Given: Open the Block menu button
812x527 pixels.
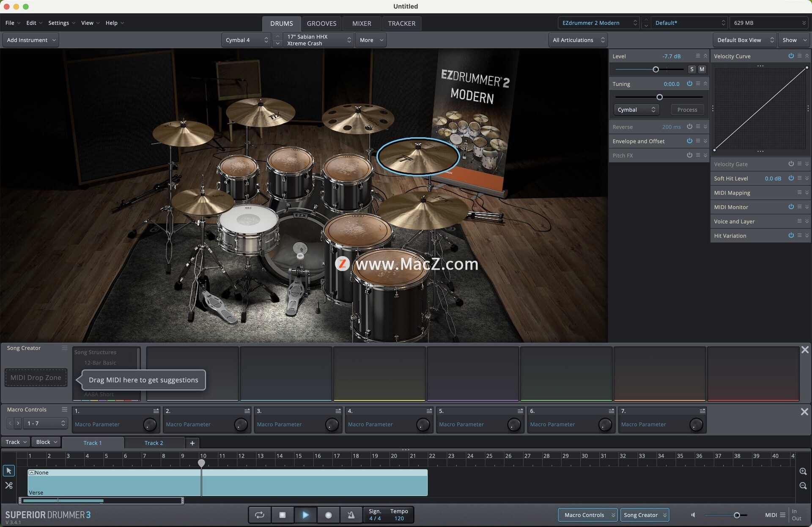Looking at the screenshot, I should (46, 442).
